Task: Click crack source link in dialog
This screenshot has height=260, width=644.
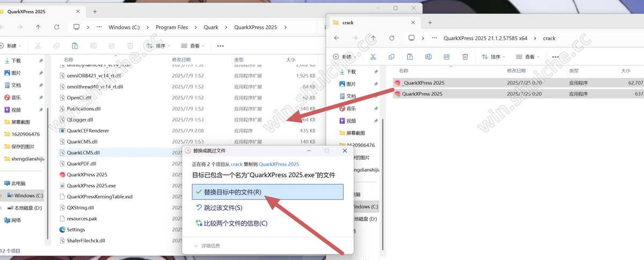Action: pyautogui.click(x=237, y=164)
